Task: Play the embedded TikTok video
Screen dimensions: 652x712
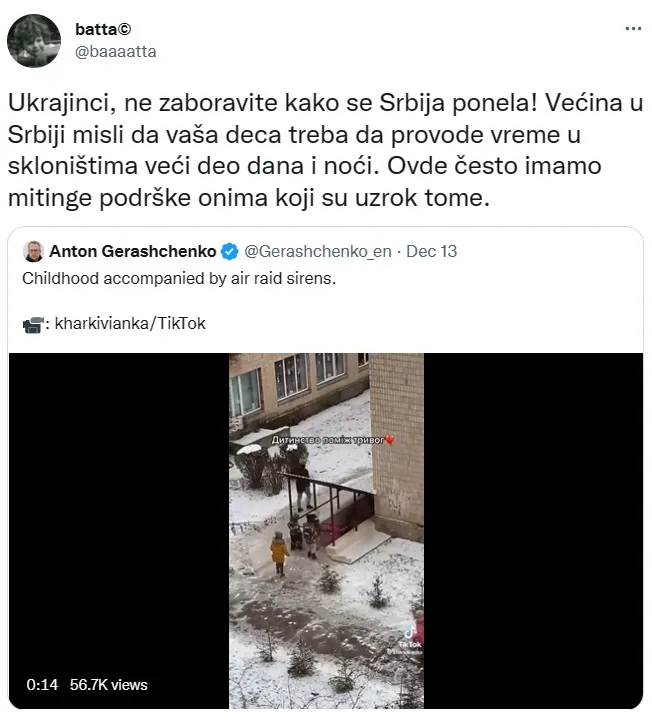Action: pos(326,530)
